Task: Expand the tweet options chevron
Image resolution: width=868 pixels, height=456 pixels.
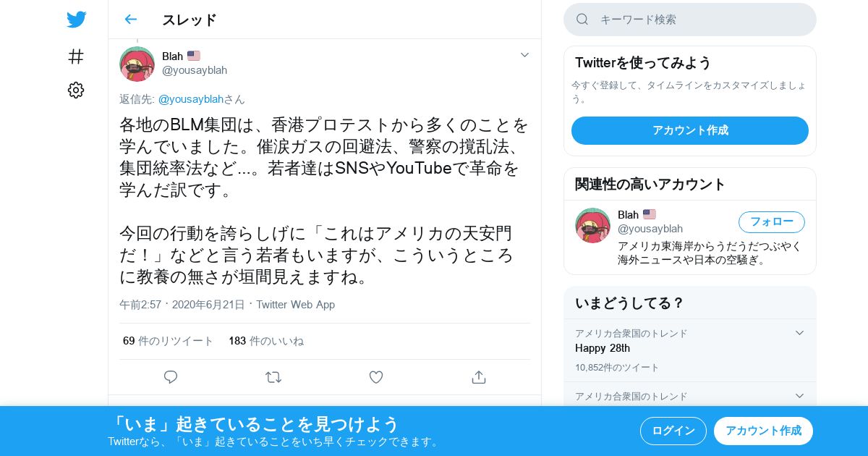Action: [x=525, y=55]
